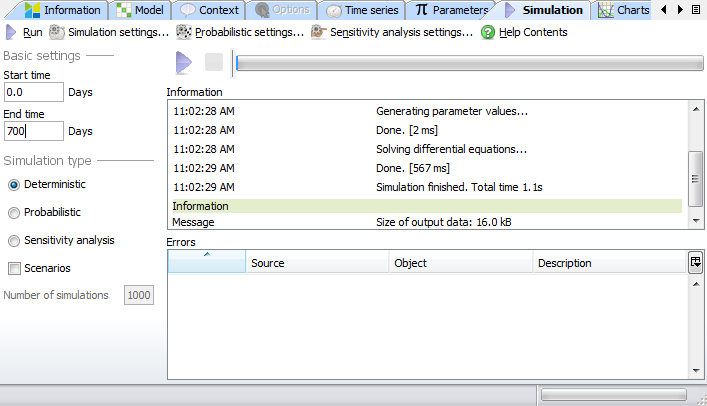Click the End time input field
The width and height of the screenshot is (707, 406).
(x=33, y=131)
